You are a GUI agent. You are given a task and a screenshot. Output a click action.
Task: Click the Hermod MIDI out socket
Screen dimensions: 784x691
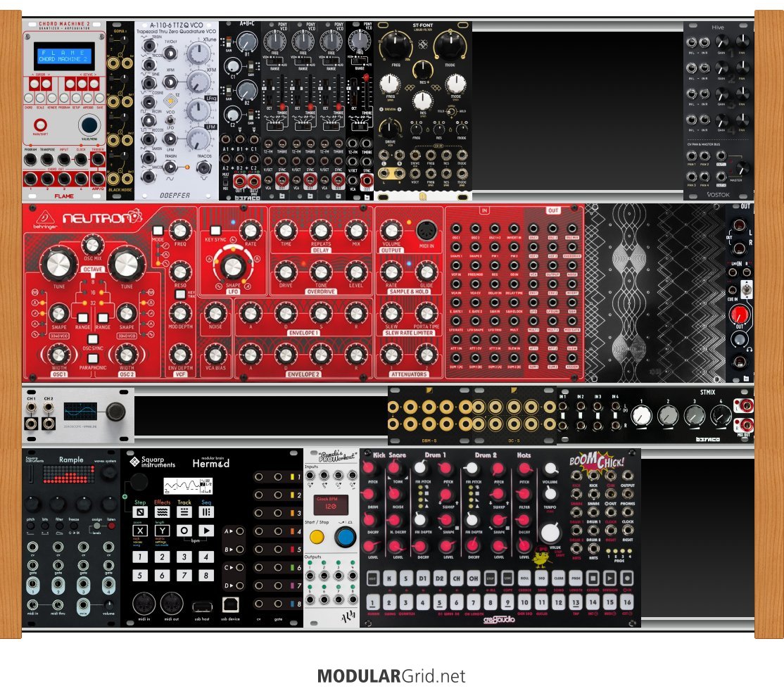pyautogui.click(x=172, y=604)
